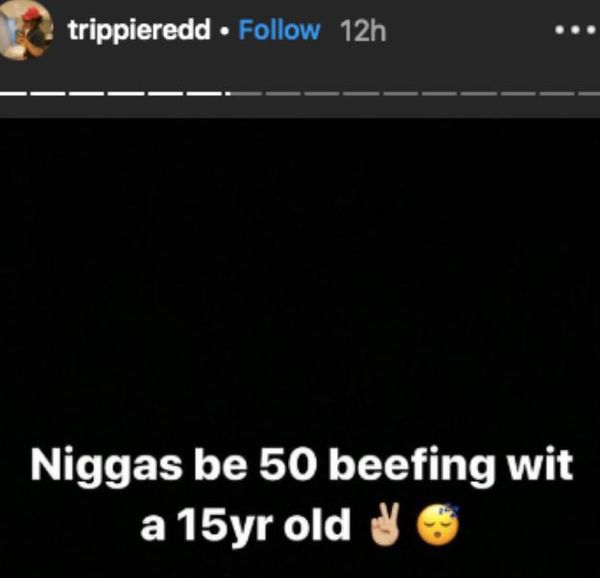
Task: Open the three-dot more options menu
Action: pyautogui.click(x=576, y=30)
